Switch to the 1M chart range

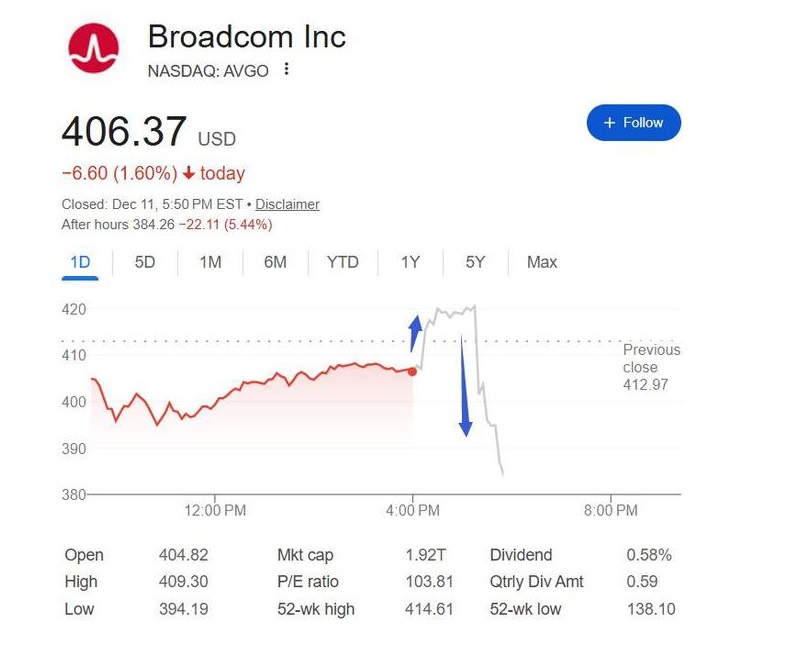pos(210,262)
